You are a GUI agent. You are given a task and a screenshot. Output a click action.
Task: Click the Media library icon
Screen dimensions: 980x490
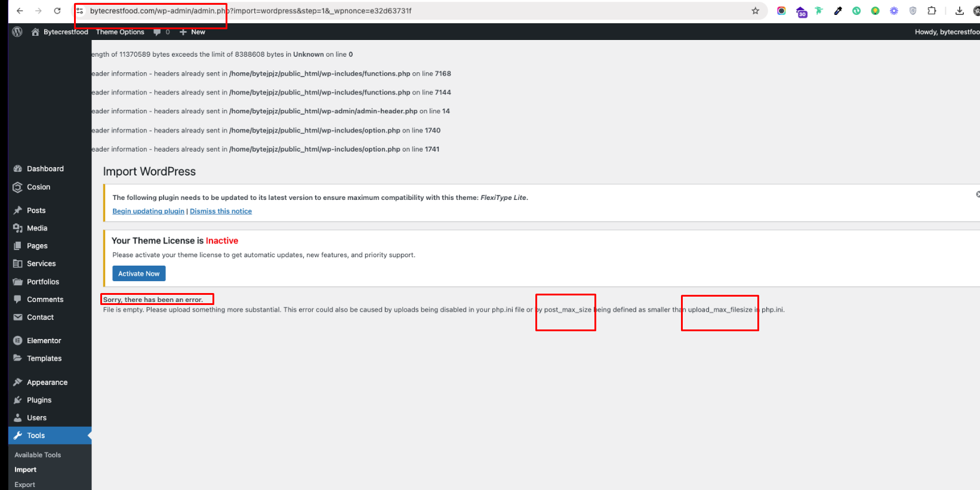(x=18, y=228)
